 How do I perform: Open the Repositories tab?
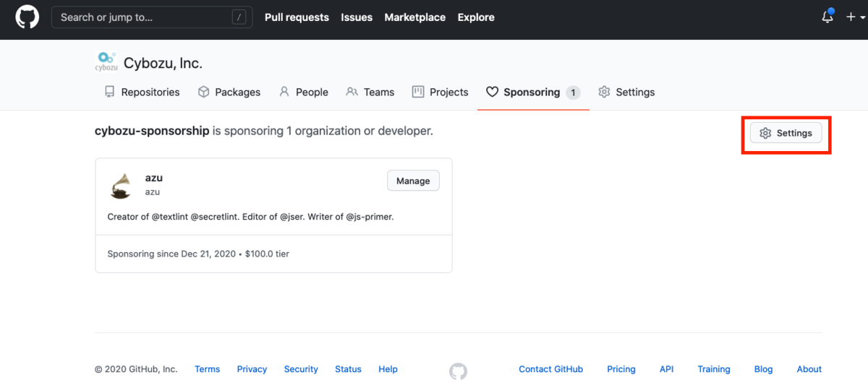pyautogui.click(x=142, y=92)
